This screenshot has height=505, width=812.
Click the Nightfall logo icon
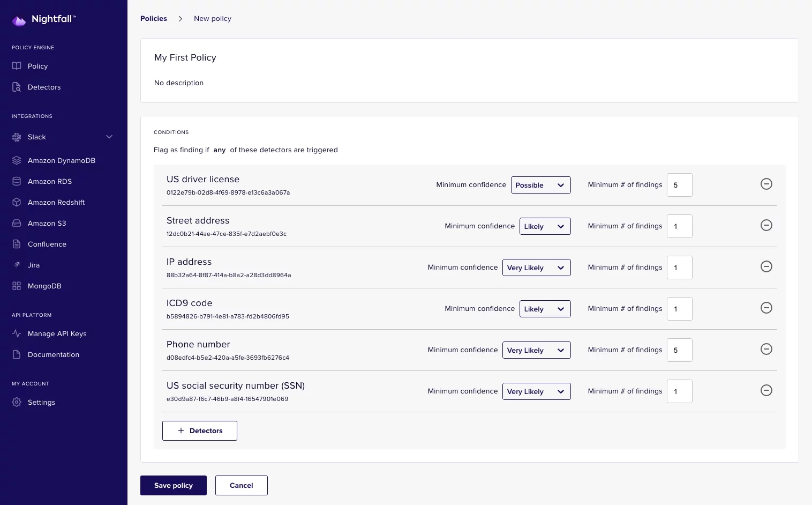[19, 20]
